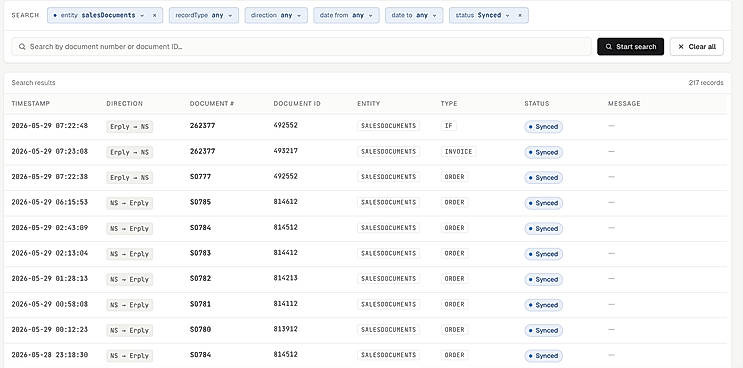Viewport: 743px width, 368px height.
Task: Select timestamp 2026-05-29 01:28:13
Action: coord(50,278)
